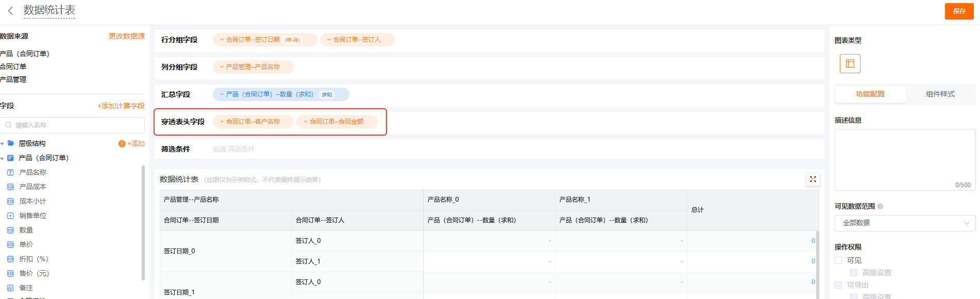
Task: Click the info icon beside 可见数据范围
Action: click(880, 206)
